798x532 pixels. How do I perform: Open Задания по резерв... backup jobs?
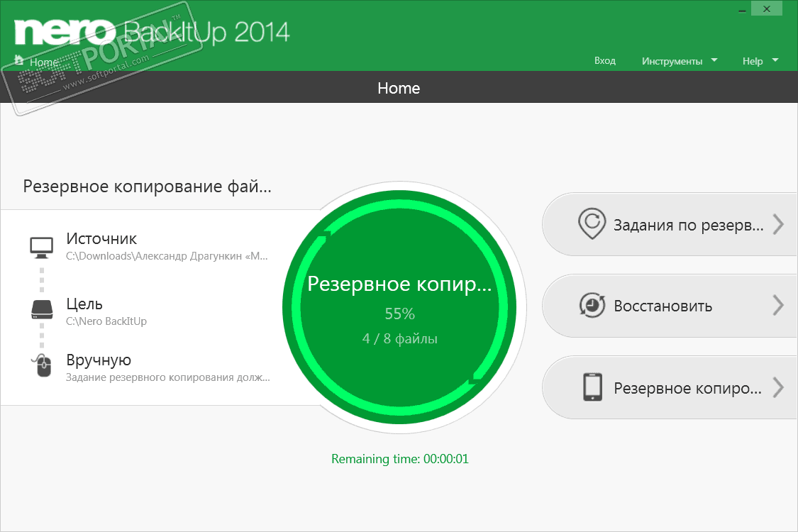(x=670, y=224)
